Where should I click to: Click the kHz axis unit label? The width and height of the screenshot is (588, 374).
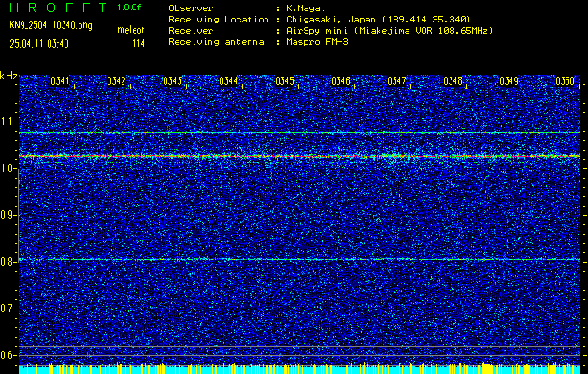(x=8, y=77)
